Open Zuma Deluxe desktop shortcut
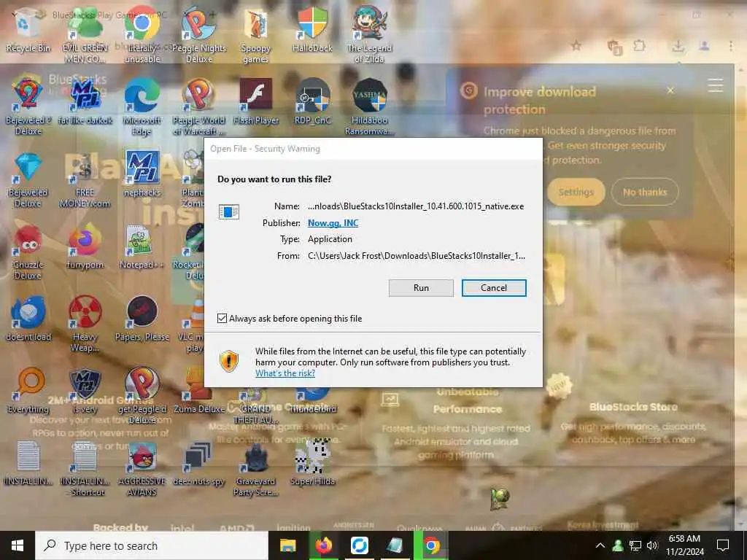Image resolution: width=747 pixels, height=560 pixels. pyautogui.click(x=198, y=391)
